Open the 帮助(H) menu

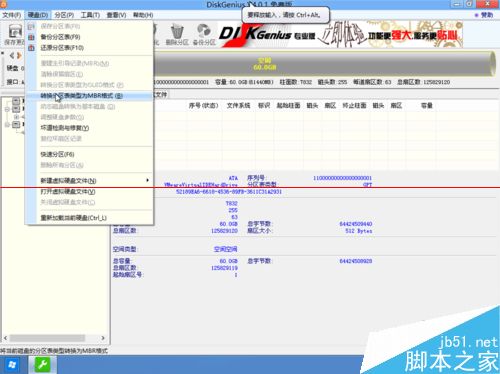click(143, 15)
